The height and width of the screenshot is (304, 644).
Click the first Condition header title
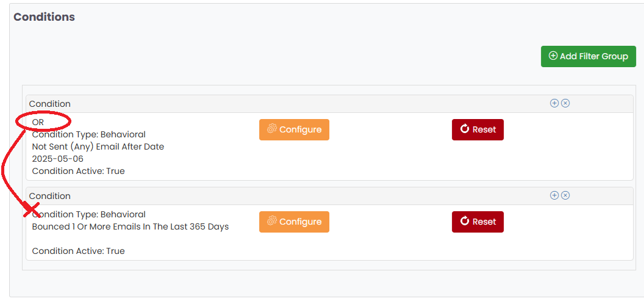point(50,104)
